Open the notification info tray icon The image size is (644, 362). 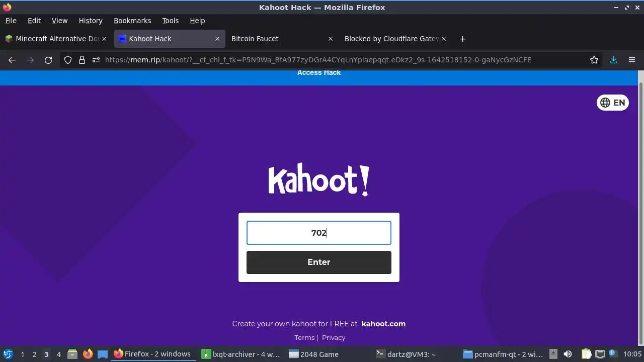(x=613, y=354)
